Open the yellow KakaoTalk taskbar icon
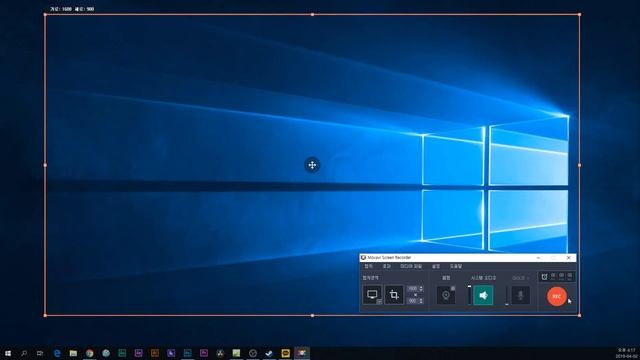Screen dimensions: 640x360 tap(285, 353)
